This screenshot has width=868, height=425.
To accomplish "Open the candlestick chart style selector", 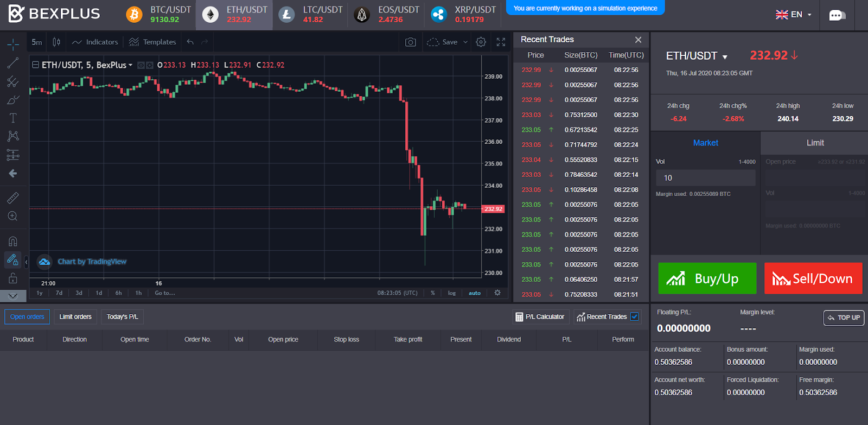I will tap(56, 42).
